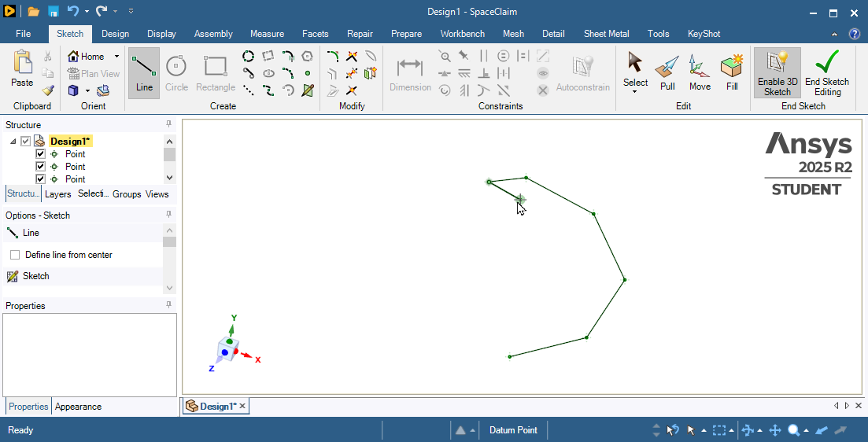This screenshot has height=442, width=868.
Task: Open the File menu
Action: coord(24,34)
